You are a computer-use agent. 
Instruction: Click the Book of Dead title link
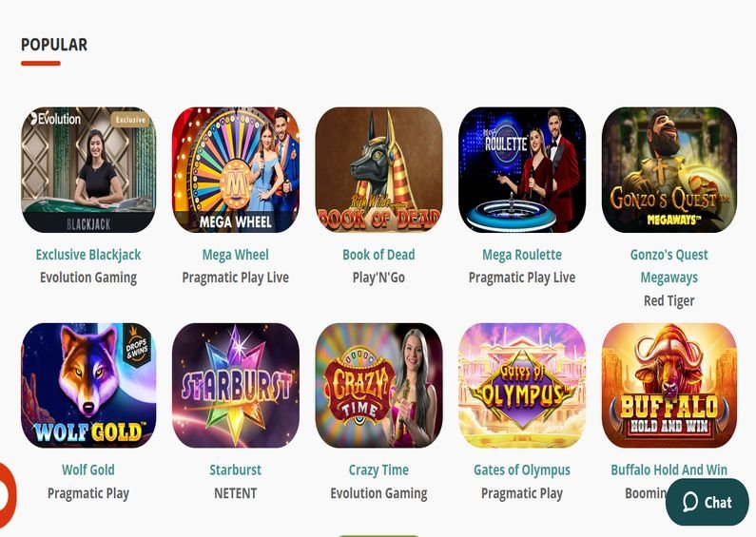point(378,255)
